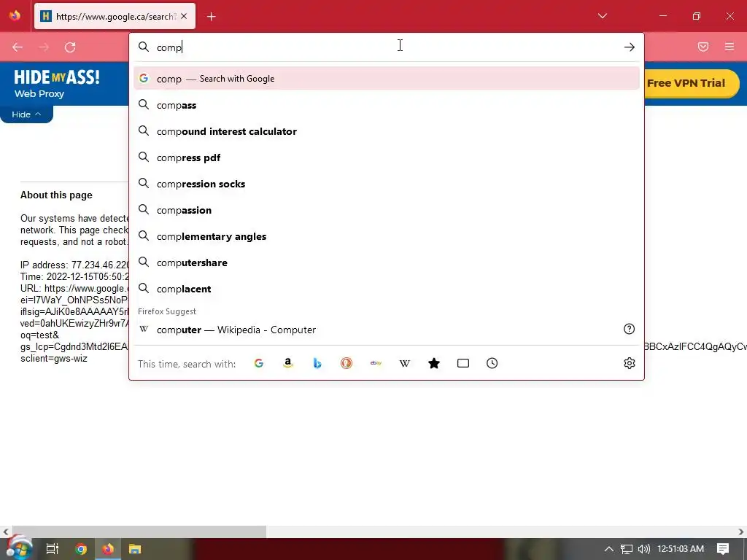The height and width of the screenshot is (560, 747).
Task: Show hidden system tray icons
Action: click(x=608, y=549)
